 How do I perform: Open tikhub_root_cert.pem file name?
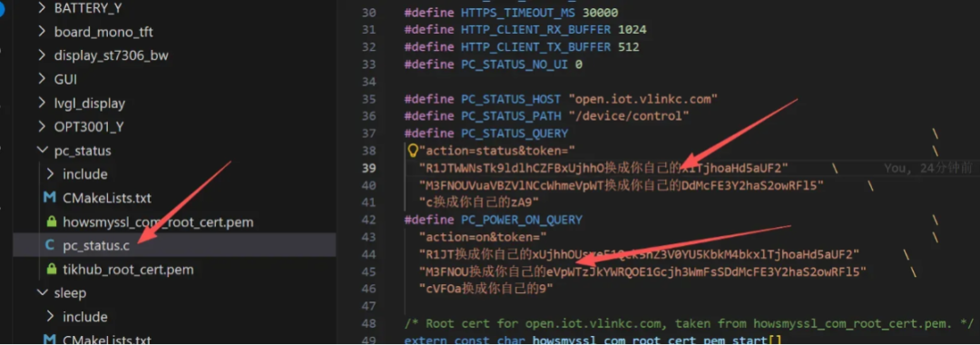tap(128, 270)
